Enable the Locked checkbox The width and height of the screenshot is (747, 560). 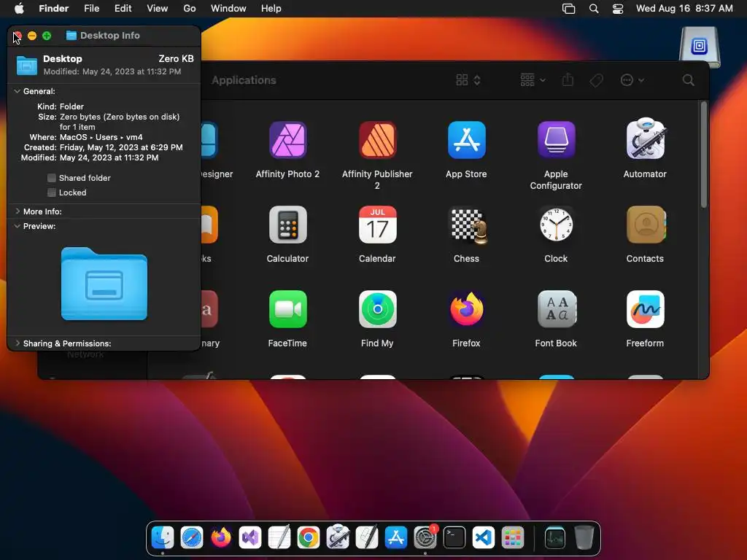tap(52, 192)
